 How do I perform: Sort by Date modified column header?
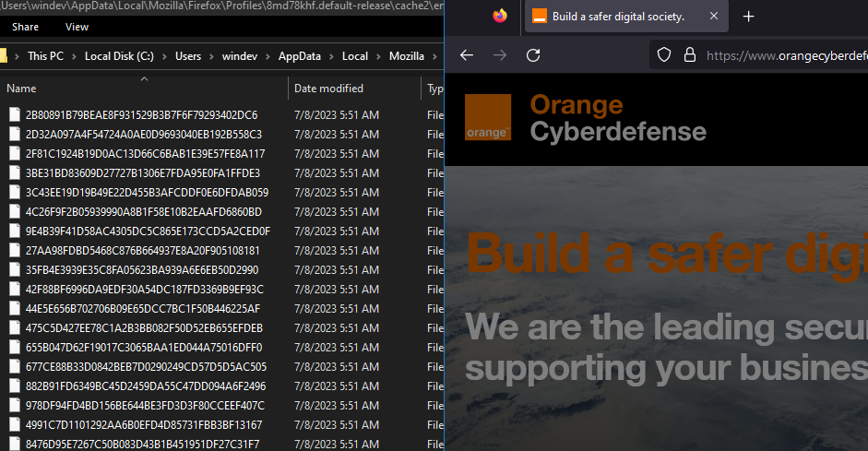coord(328,89)
